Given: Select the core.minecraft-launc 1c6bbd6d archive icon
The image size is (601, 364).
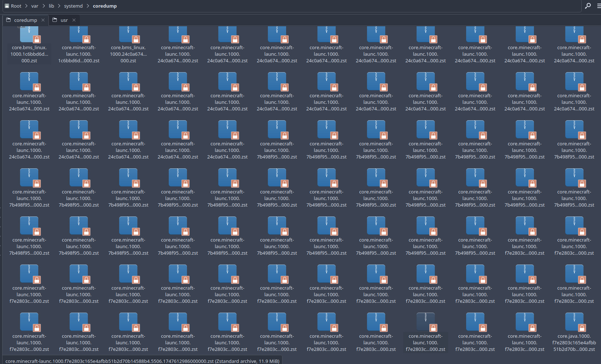Looking at the screenshot, I should pos(79,35).
